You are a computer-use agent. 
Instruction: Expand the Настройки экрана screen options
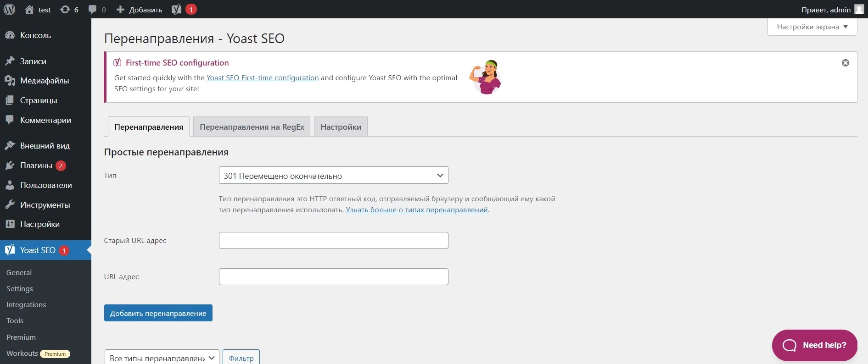(812, 27)
